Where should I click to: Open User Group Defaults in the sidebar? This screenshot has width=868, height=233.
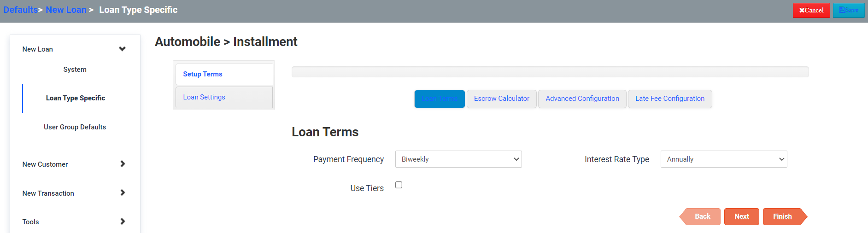pos(75,127)
